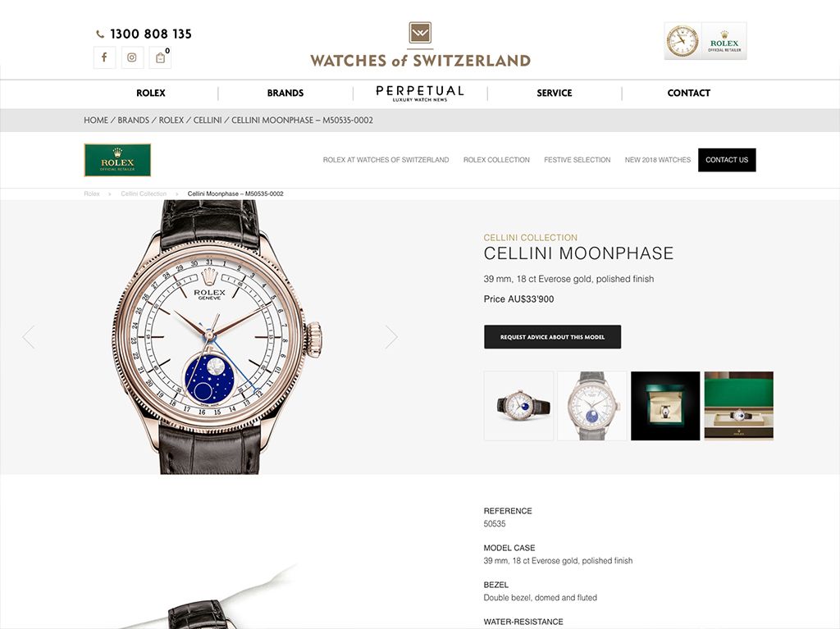Open the Instagram icon link

(x=132, y=57)
